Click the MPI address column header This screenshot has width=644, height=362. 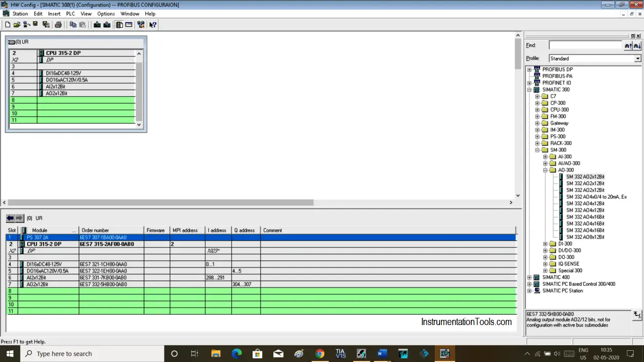point(187,231)
